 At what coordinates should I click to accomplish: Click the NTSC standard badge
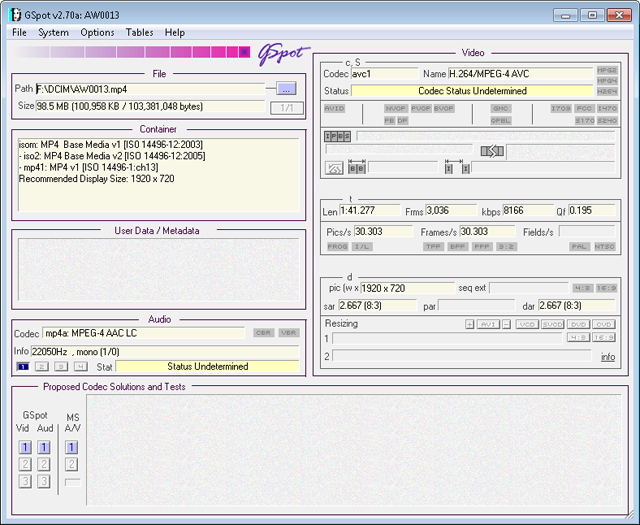tap(604, 247)
